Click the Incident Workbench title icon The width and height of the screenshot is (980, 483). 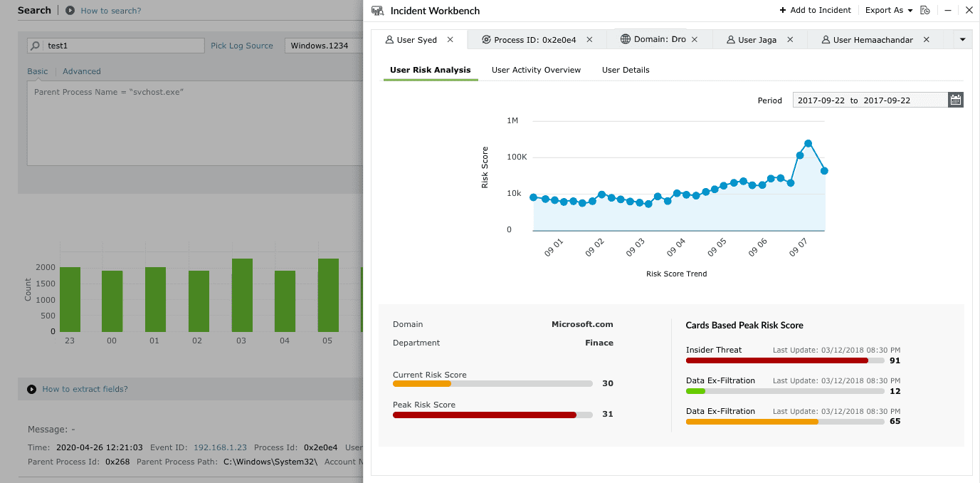coord(377,11)
